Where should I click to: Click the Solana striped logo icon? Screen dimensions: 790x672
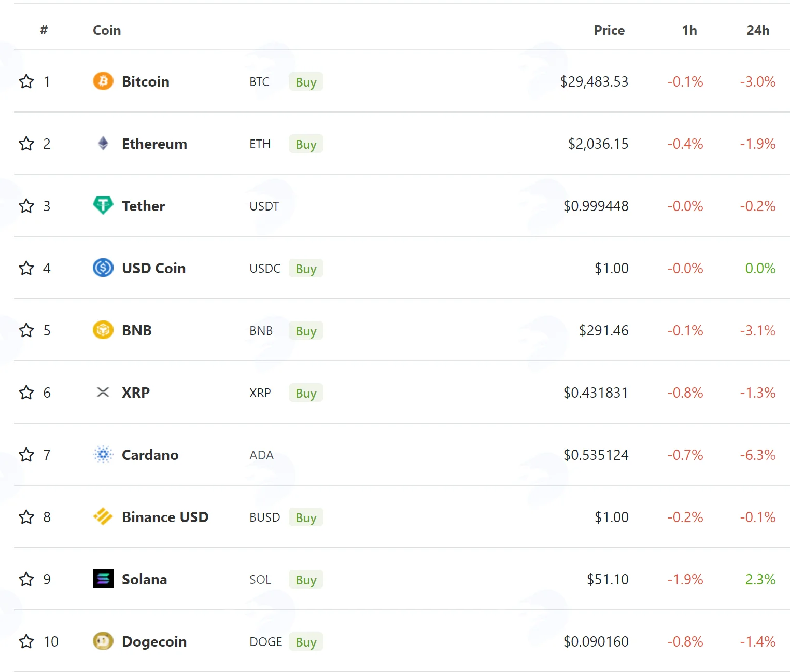103,579
